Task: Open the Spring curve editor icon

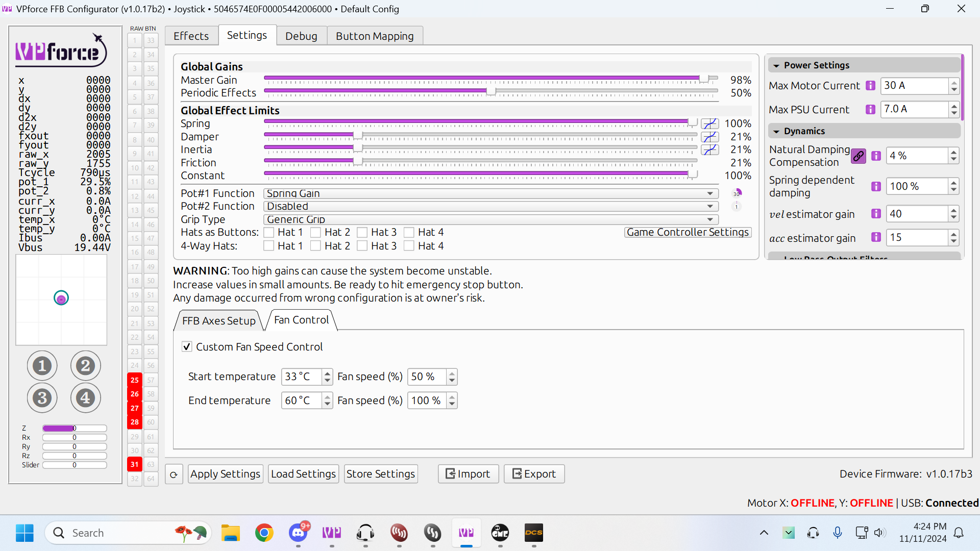Action: pos(709,123)
